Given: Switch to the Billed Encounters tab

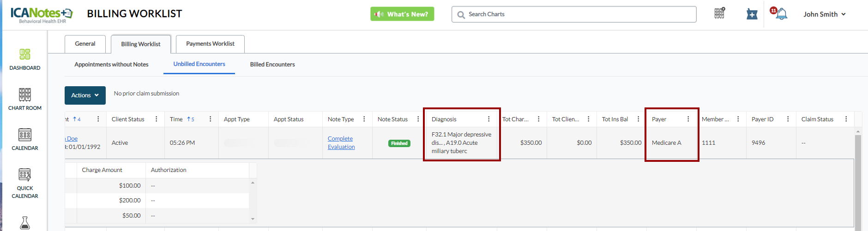Looking at the screenshot, I should (x=272, y=65).
